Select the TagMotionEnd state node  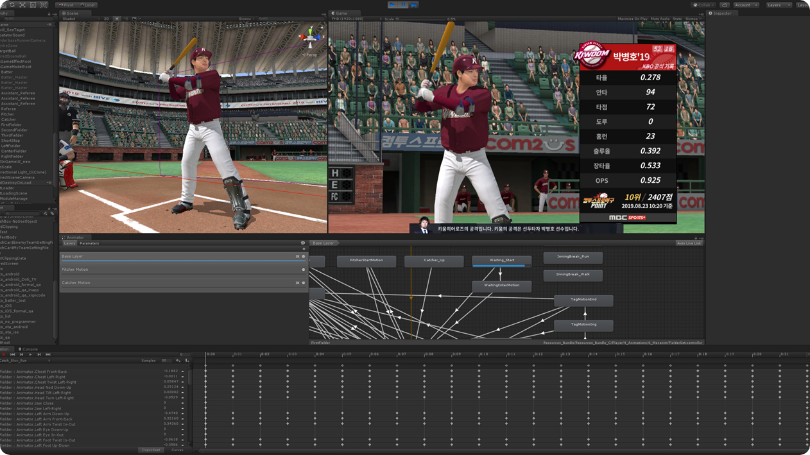point(584,300)
